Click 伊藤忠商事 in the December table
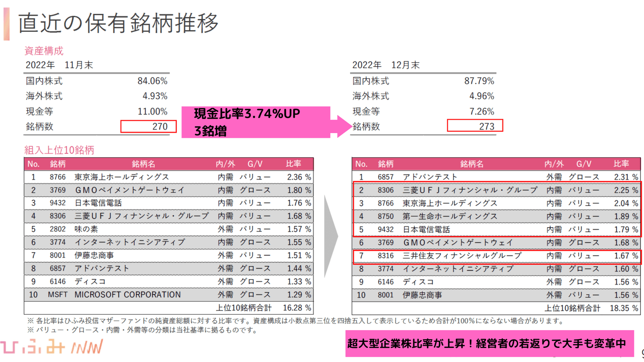 (x=422, y=295)
